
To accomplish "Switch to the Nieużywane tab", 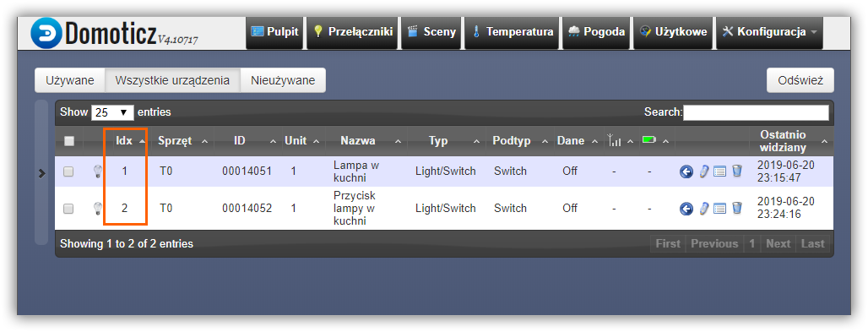I will 283,80.
